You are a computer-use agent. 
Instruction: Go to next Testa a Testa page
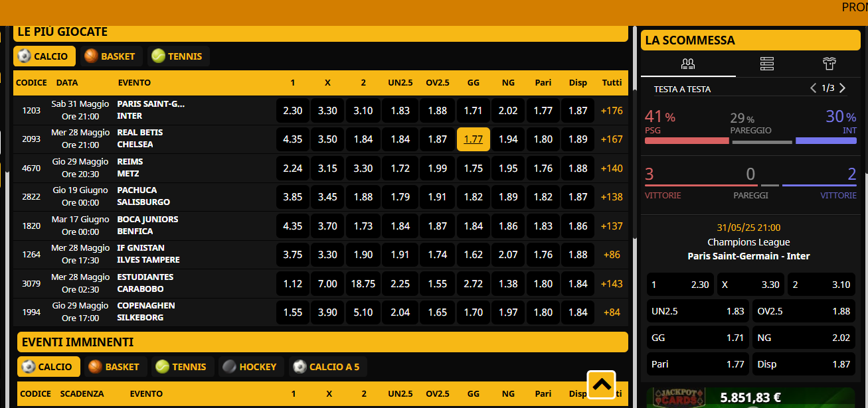click(843, 88)
